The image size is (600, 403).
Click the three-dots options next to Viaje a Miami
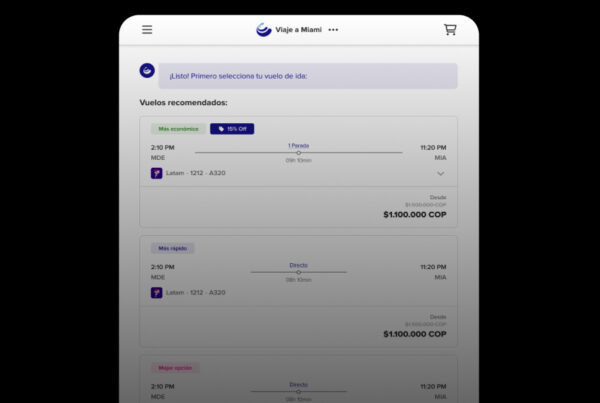pyautogui.click(x=333, y=30)
